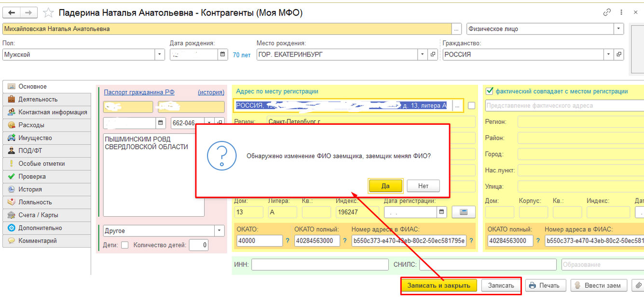Click the Представление фактического адреса field
Viewport: 644px width, 302px height.
pyautogui.click(x=564, y=105)
